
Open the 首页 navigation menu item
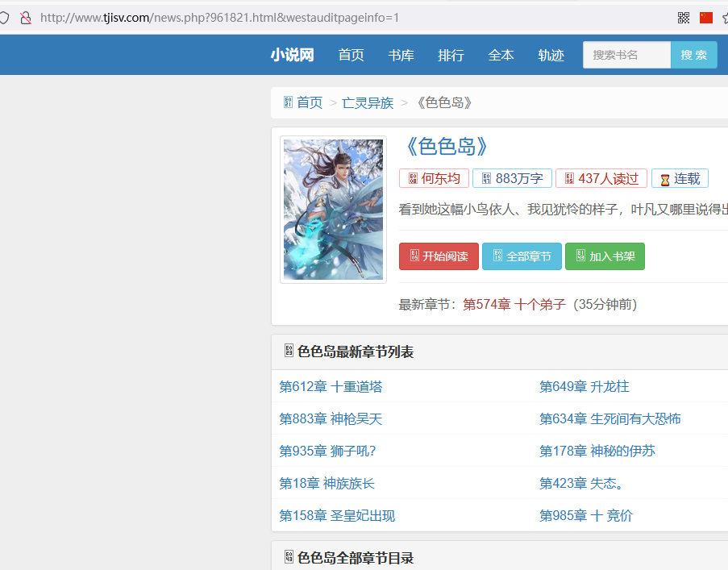pyautogui.click(x=351, y=55)
